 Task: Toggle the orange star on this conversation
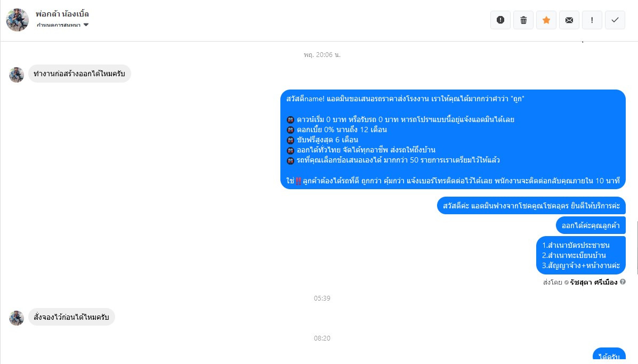point(546,20)
